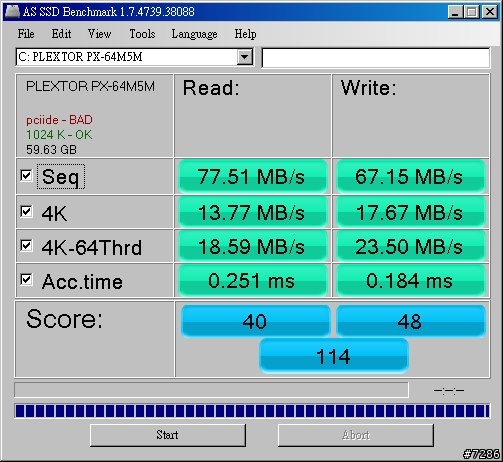Click the AS SSD Benchmark title bar icon

click(x=11, y=11)
